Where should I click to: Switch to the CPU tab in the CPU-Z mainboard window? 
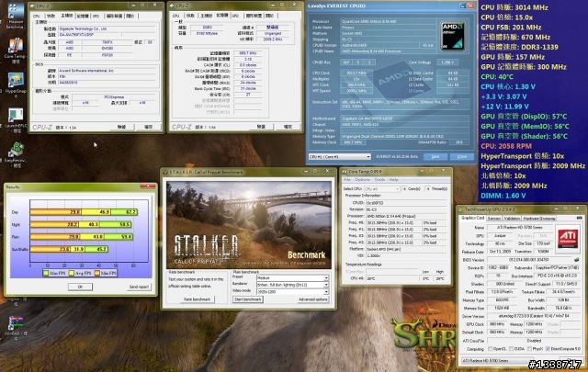37,17
